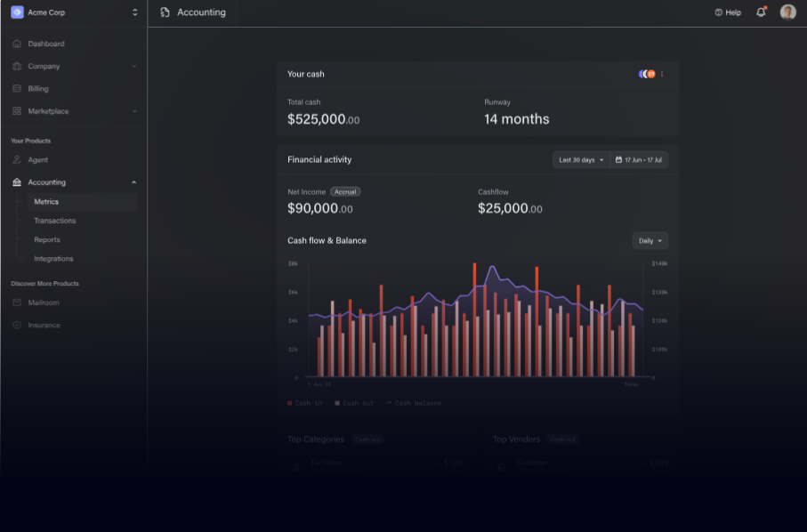807x532 pixels.
Task: Select Metrics under Accounting
Action: coord(83,202)
